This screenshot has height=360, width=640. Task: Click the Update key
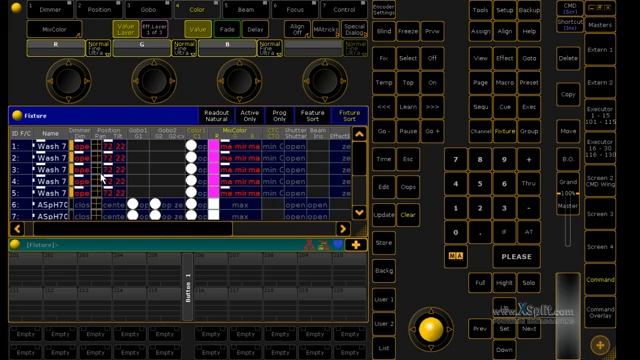(x=384, y=215)
